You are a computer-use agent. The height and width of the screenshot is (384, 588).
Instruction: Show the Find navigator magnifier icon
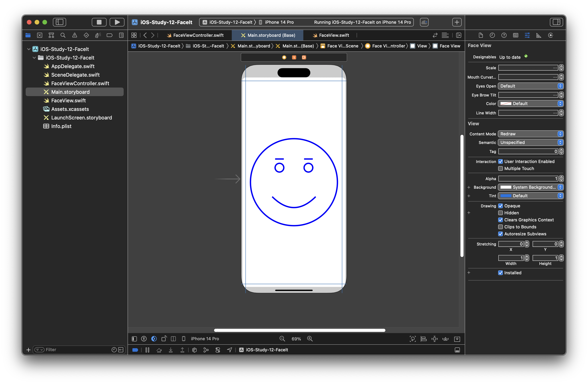point(63,35)
